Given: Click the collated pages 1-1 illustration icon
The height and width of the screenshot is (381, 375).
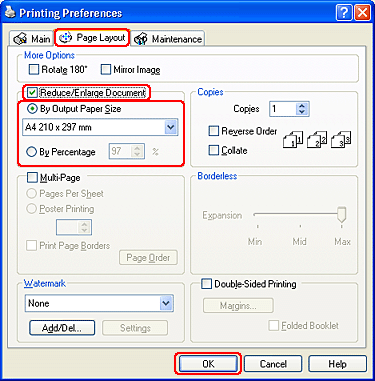Looking at the screenshot, I should (x=293, y=139).
